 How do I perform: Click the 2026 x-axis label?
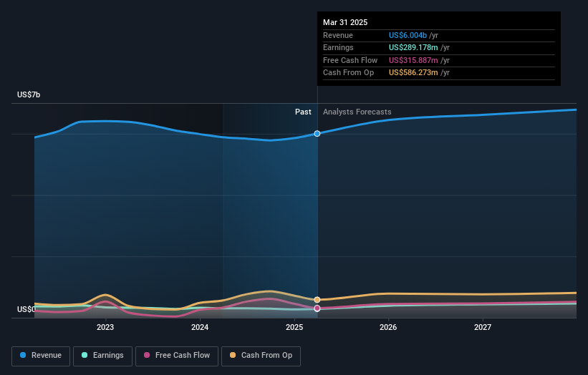[388, 328]
